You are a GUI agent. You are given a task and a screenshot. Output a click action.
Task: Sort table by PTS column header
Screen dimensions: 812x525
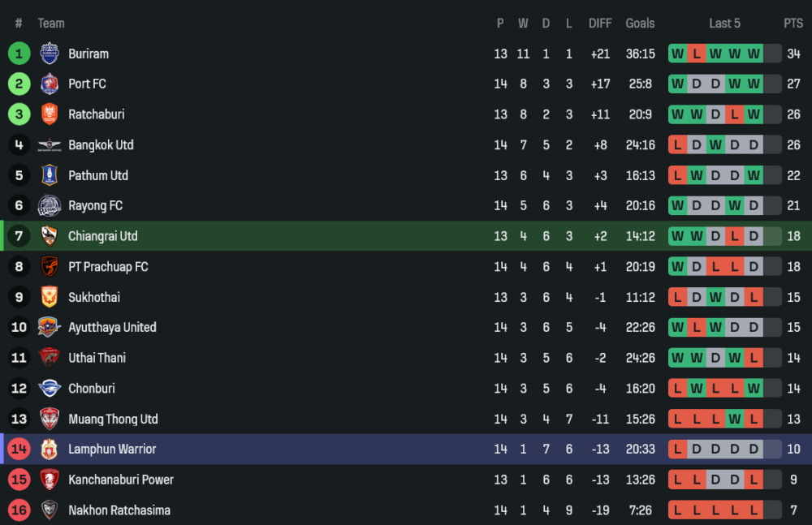pyautogui.click(x=793, y=24)
